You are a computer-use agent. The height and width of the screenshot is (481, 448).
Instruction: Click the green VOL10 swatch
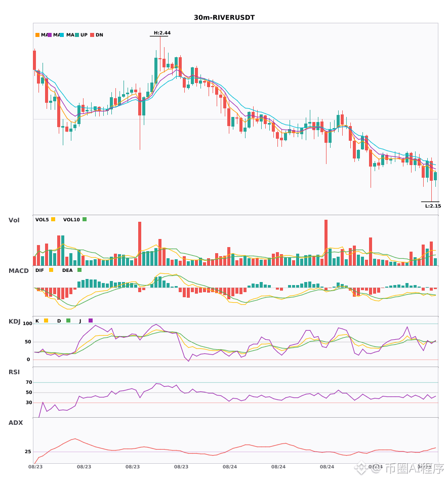click(85, 219)
